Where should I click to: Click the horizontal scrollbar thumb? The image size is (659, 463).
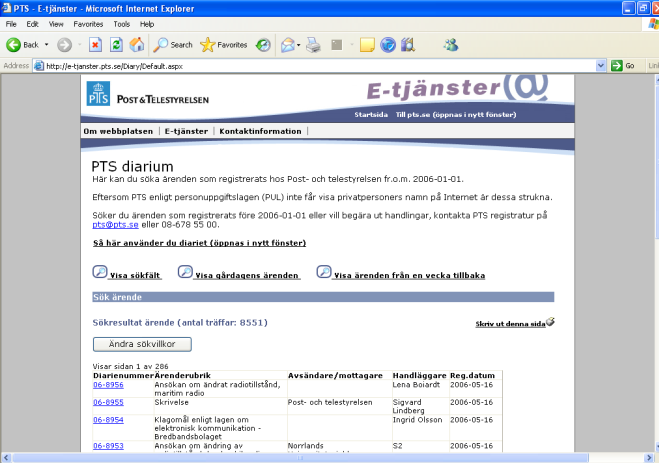click(x=301, y=458)
